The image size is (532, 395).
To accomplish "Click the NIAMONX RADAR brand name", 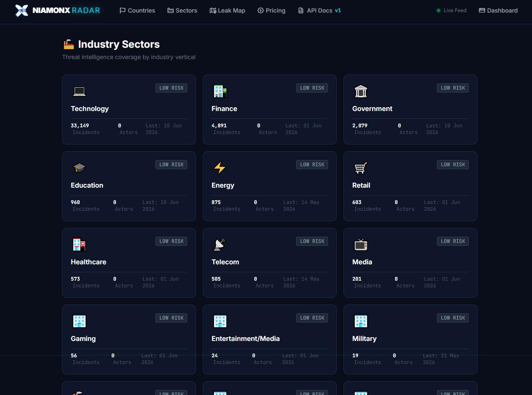I will click(x=66, y=10).
